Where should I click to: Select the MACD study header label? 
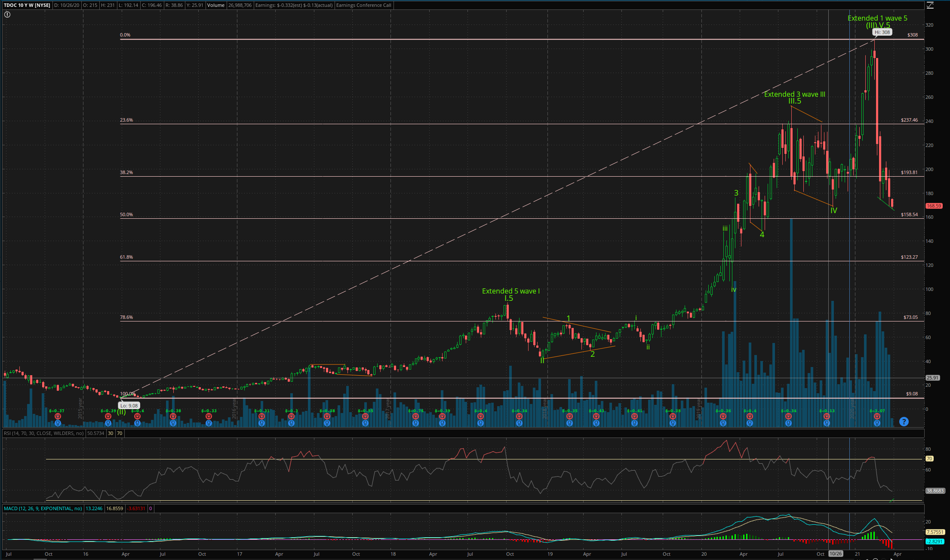tap(43, 508)
